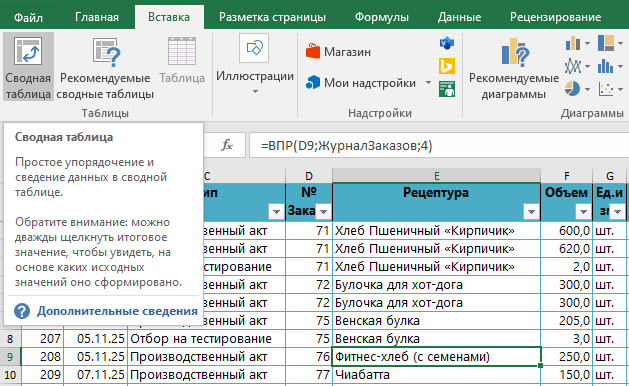Open the filter dropdown for Объем column
The height and width of the screenshot is (386, 629).
click(583, 211)
